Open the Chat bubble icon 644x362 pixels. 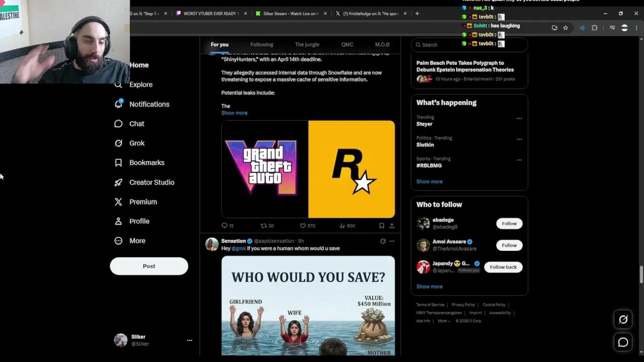[x=118, y=124]
